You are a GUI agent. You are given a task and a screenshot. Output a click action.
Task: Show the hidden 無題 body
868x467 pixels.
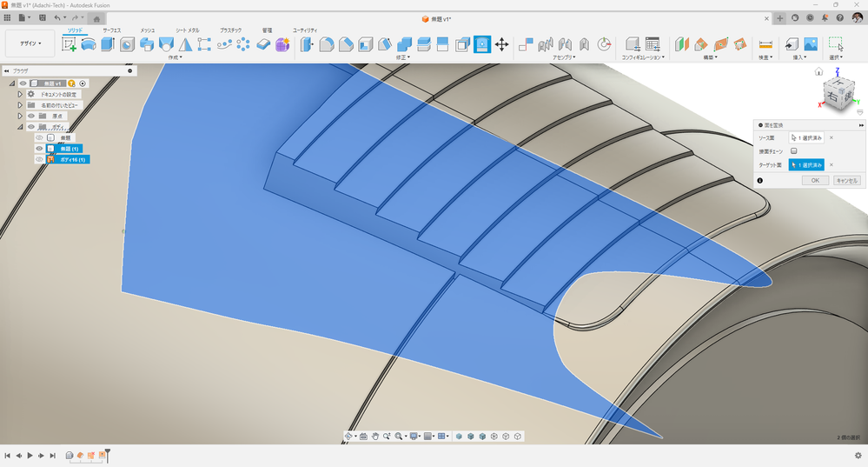[x=39, y=138]
